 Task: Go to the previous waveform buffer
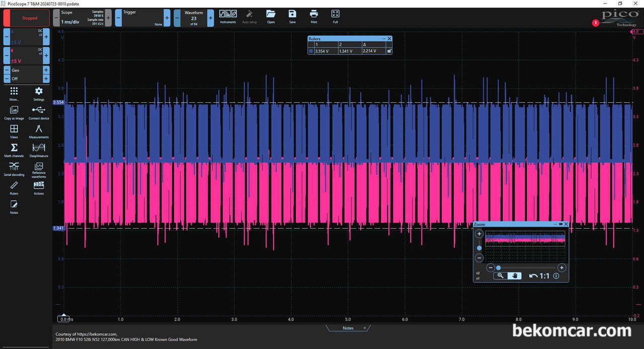[177, 18]
